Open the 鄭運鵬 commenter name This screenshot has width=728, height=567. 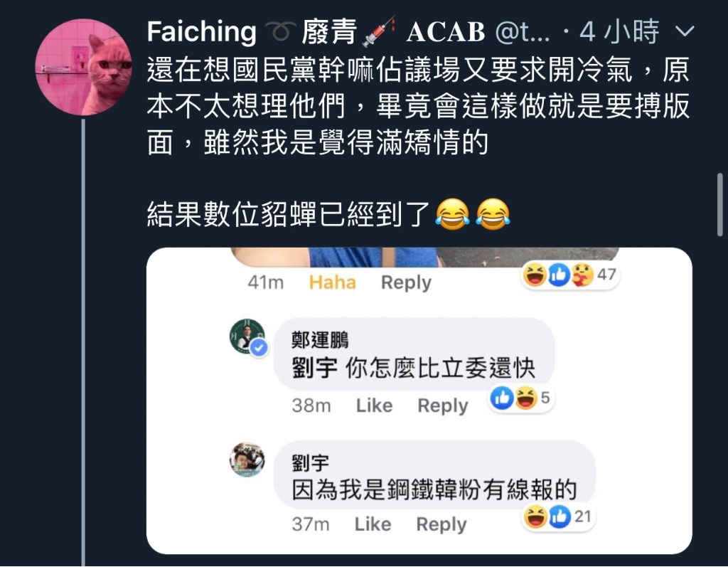tap(320, 340)
